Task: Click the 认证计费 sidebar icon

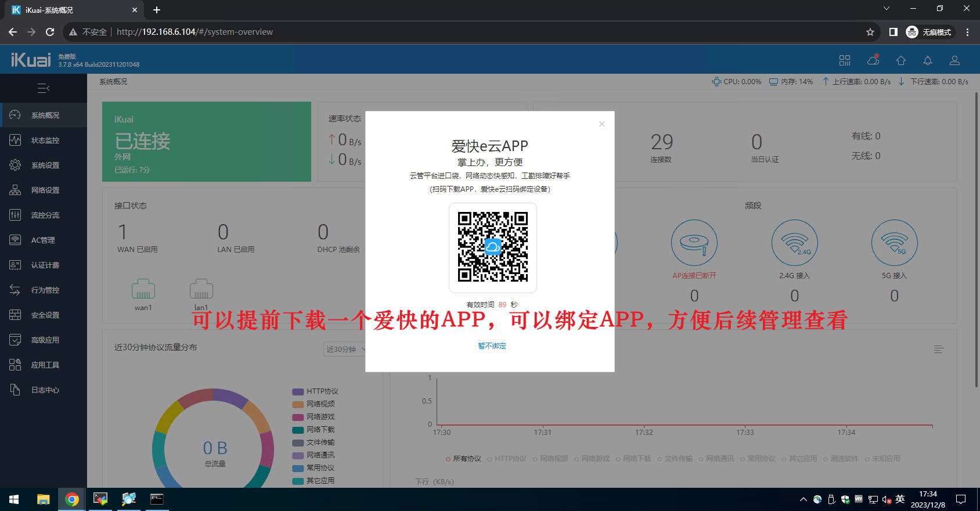Action: tap(15, 265)
